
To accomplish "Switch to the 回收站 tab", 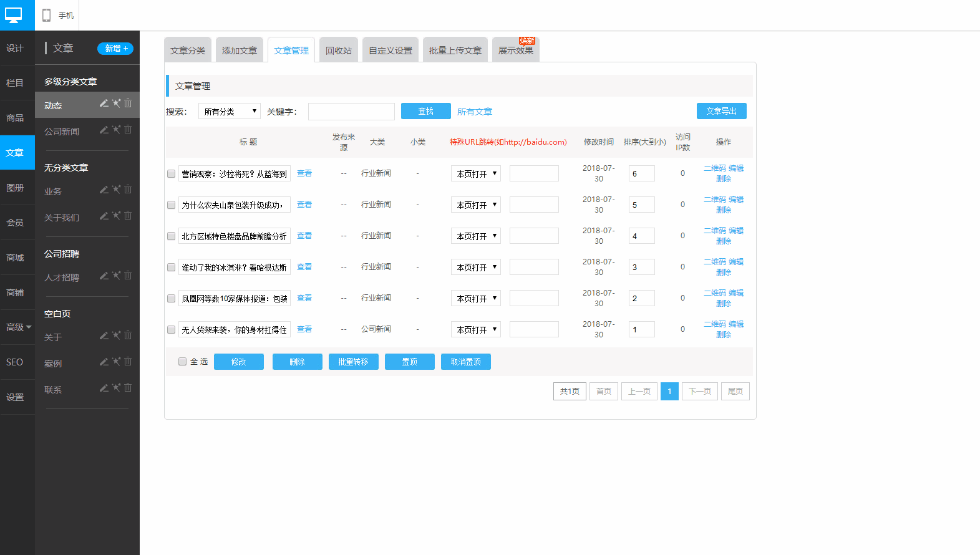I will click(338, 51).
